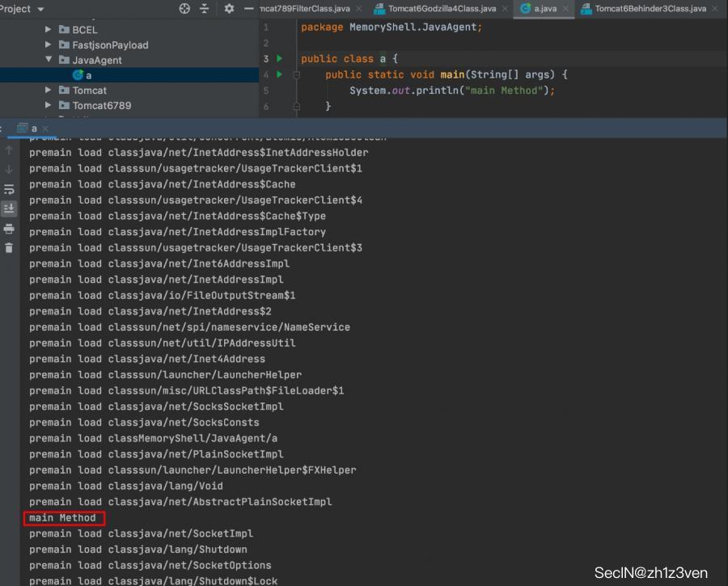Toggle scroll to end in console

tap(9, 209)
